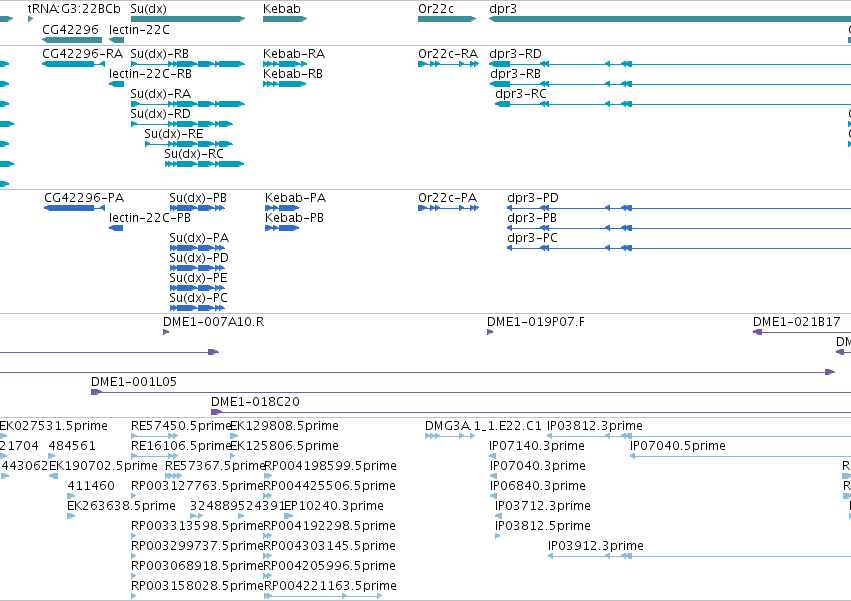Select the dpr3-PD protein label

[533, 198]
